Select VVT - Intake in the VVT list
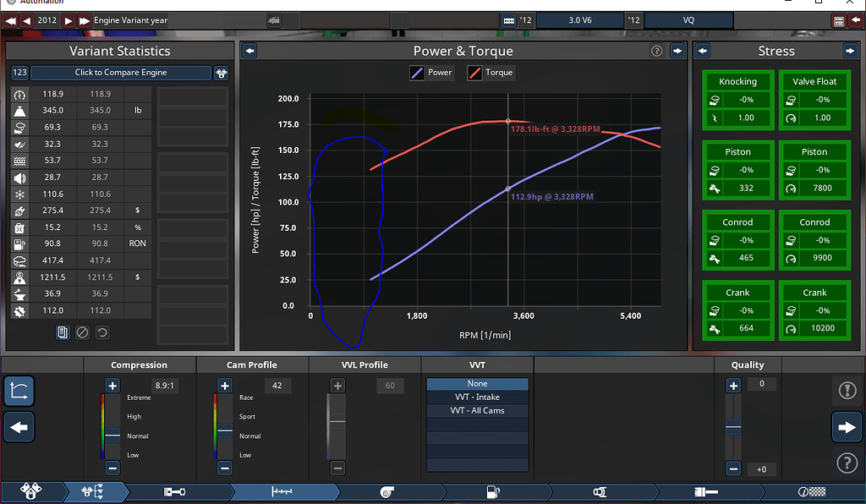This screenshot has height=504, width=866. click(477, 397)
